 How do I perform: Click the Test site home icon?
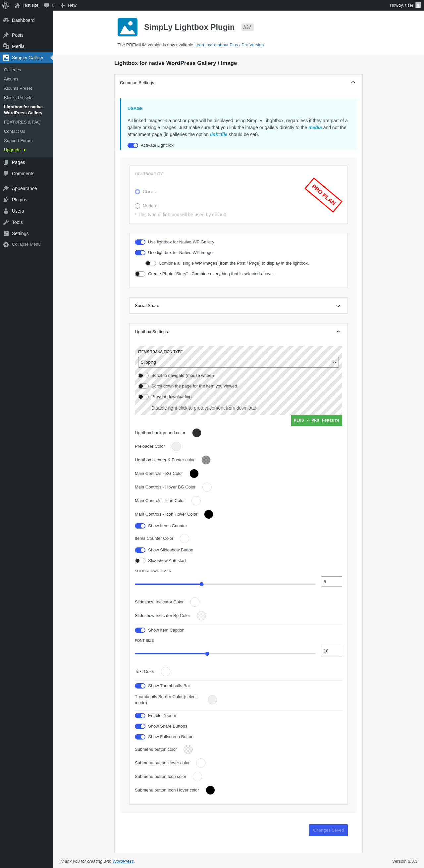[17, 5]
